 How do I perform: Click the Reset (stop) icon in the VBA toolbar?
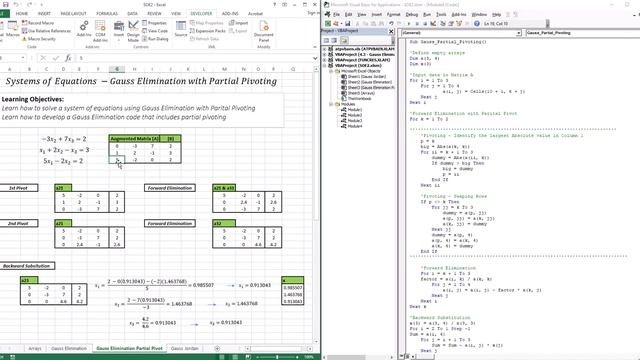click(x=425, y=24)
